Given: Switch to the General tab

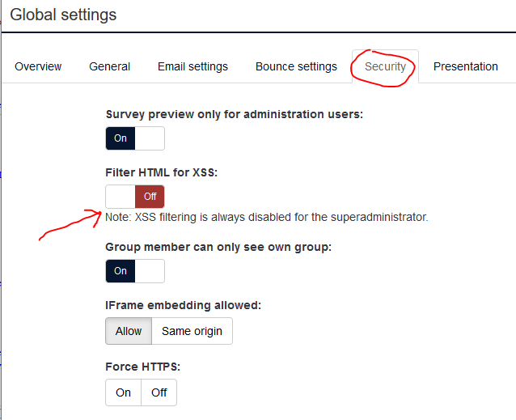Looking at the screenshot, I should coord(110,66).
